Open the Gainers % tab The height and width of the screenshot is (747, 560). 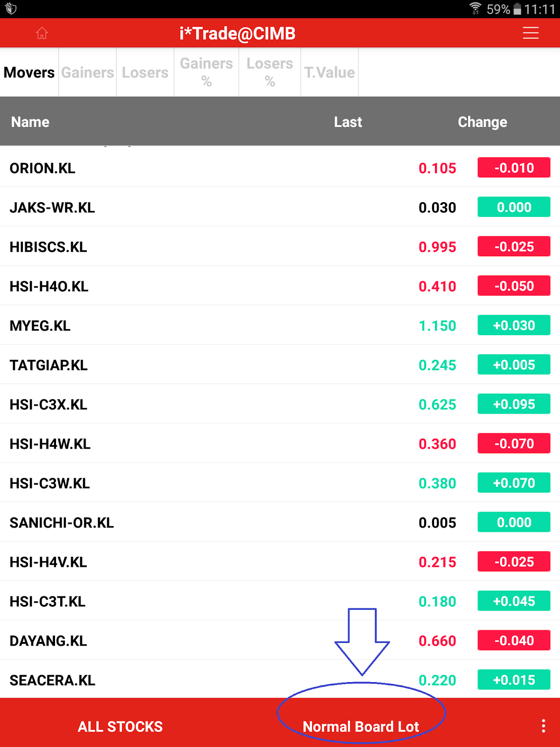[206, 72]
